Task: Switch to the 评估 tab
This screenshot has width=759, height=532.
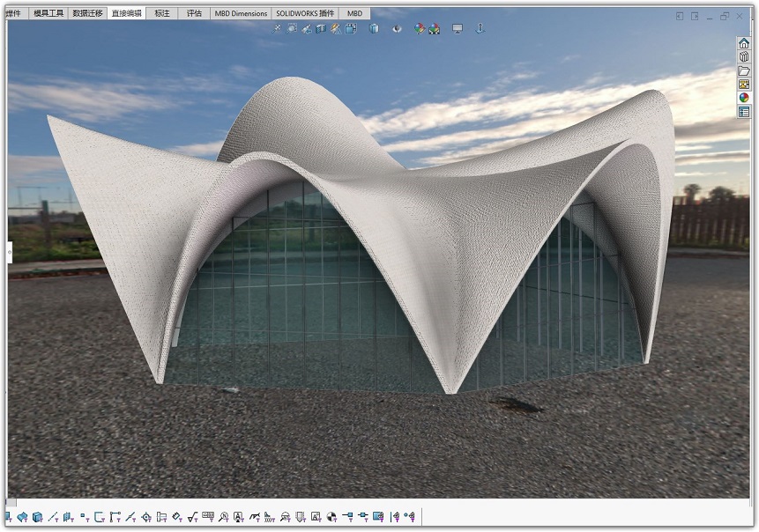Action: pos(194,13)
